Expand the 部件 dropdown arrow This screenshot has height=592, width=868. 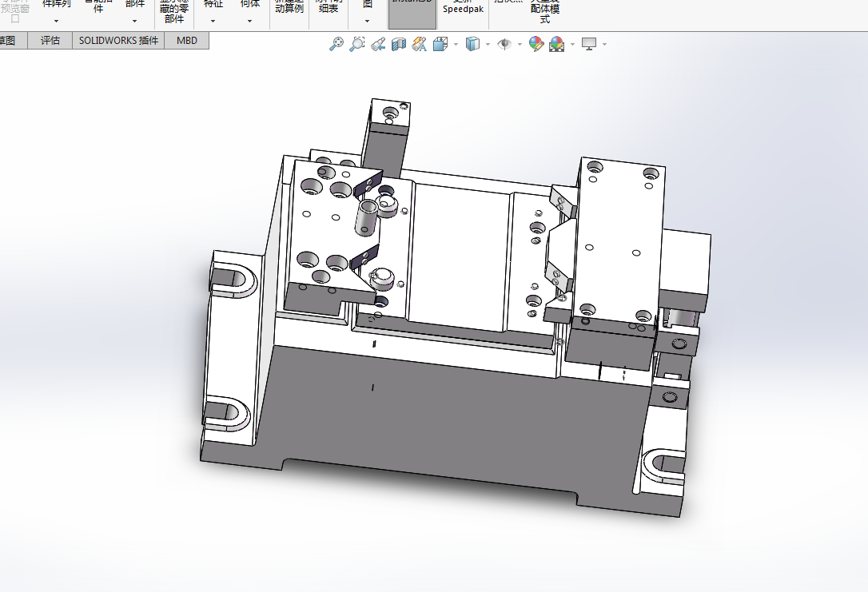pyautogui.click(x=134, y=21)
